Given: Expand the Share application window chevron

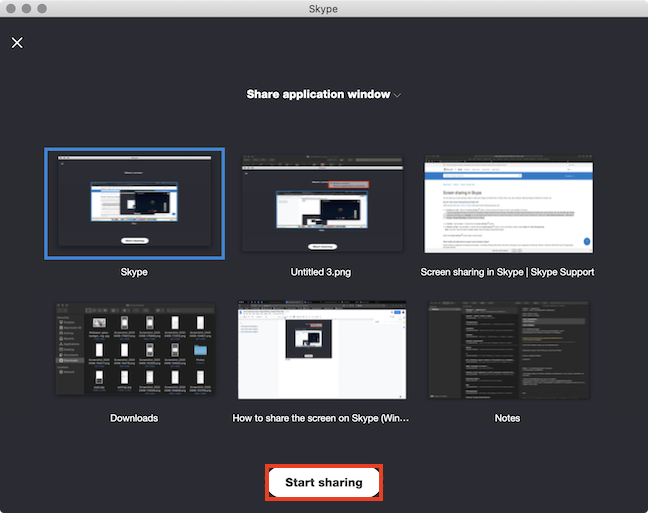Looking at the screenshot, I should click(x=398, y=95).
